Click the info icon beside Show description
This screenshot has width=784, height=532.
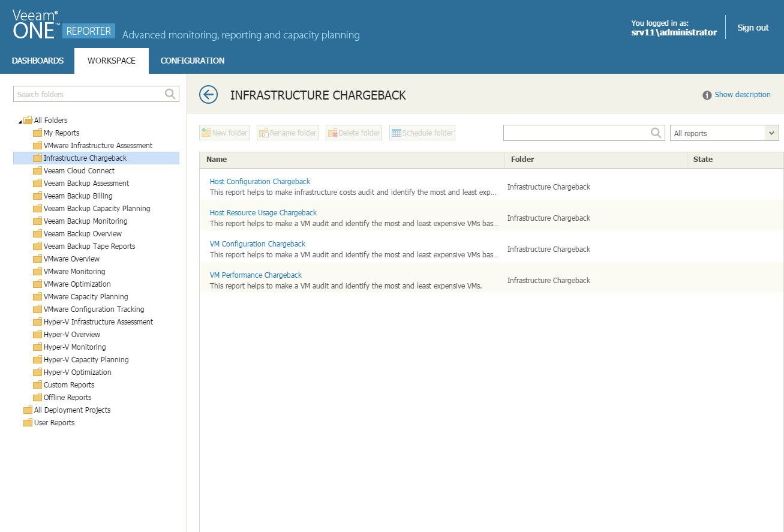707,95
